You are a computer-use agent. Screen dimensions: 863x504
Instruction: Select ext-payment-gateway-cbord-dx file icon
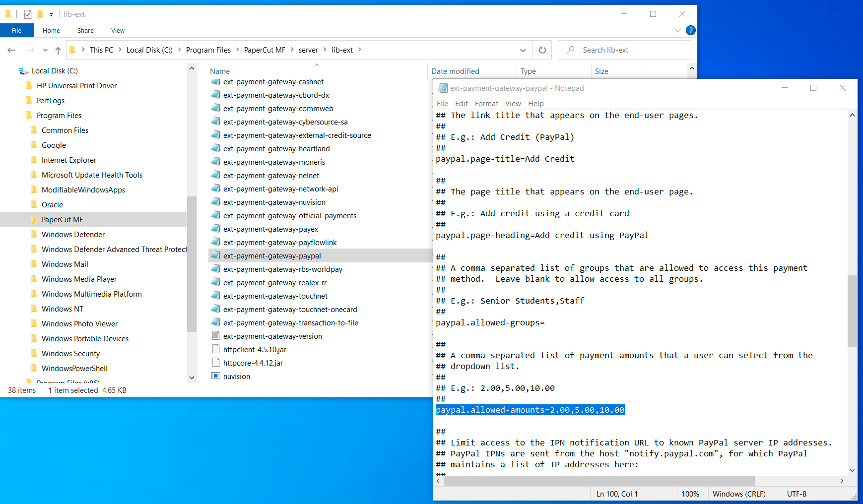click(215, 95)
